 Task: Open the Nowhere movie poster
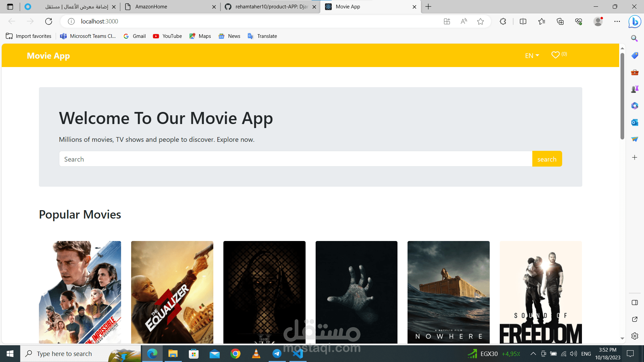[448, 292]
